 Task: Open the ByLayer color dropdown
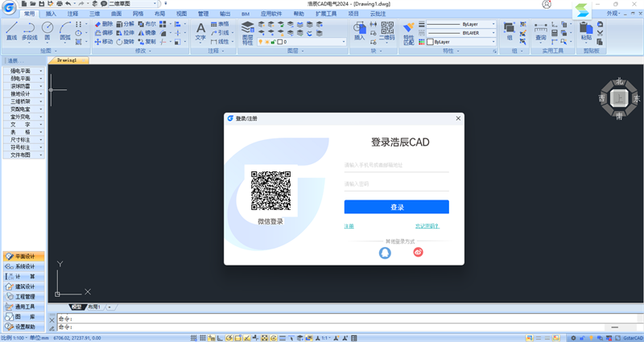[460, 42]
